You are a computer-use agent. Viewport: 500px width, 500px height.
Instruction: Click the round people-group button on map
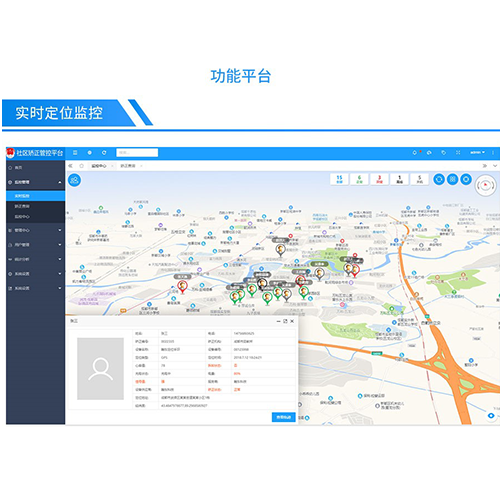tap(75, 180)
